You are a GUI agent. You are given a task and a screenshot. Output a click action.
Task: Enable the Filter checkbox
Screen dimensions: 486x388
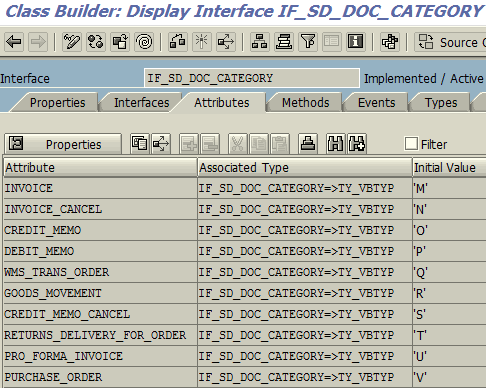point(411,144)
